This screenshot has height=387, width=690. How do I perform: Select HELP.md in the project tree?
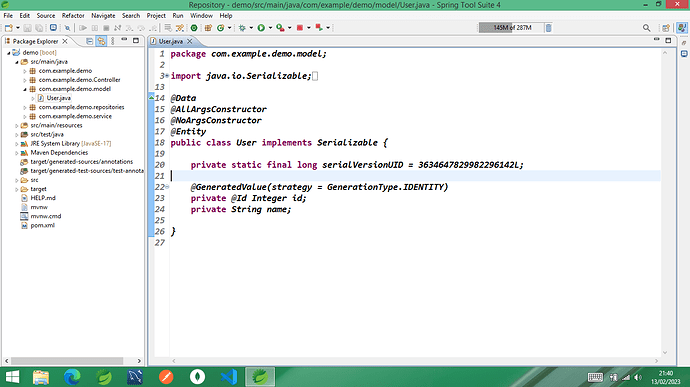click(x=43, y=198)
